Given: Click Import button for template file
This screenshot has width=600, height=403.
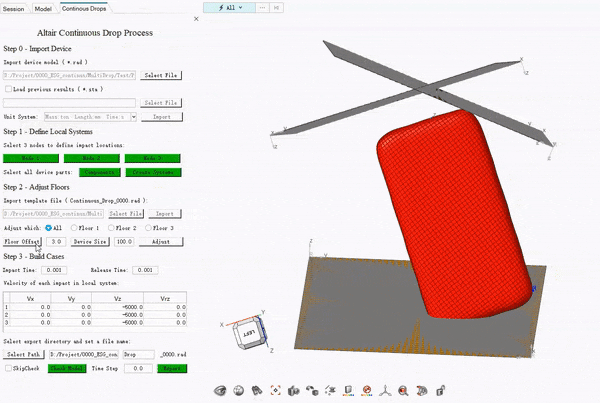Looking at the screenshot, I should pos(165,214).
